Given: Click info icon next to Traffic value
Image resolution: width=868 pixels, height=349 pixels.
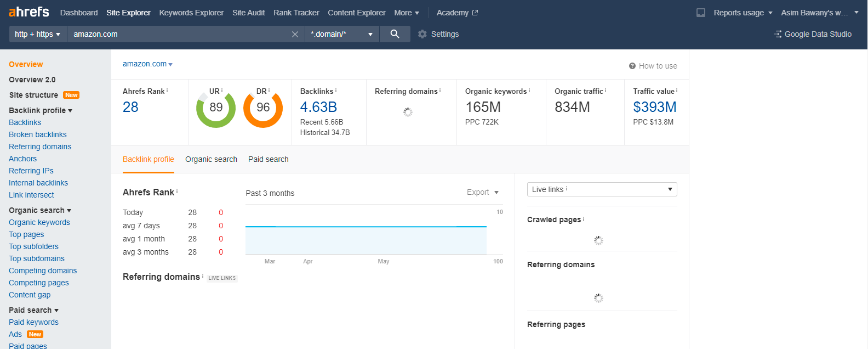Looking at the screenshot, I should tap(677, 91).
